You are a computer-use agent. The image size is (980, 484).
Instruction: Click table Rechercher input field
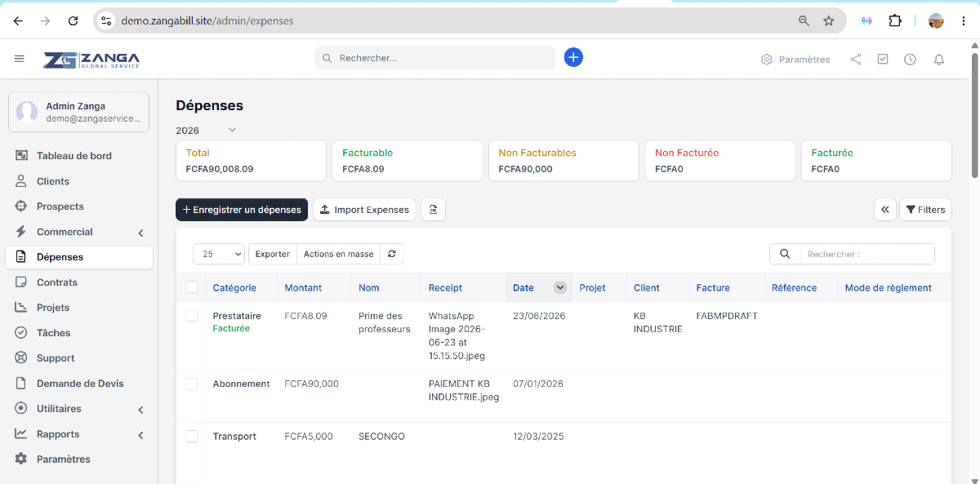(867, 254)
